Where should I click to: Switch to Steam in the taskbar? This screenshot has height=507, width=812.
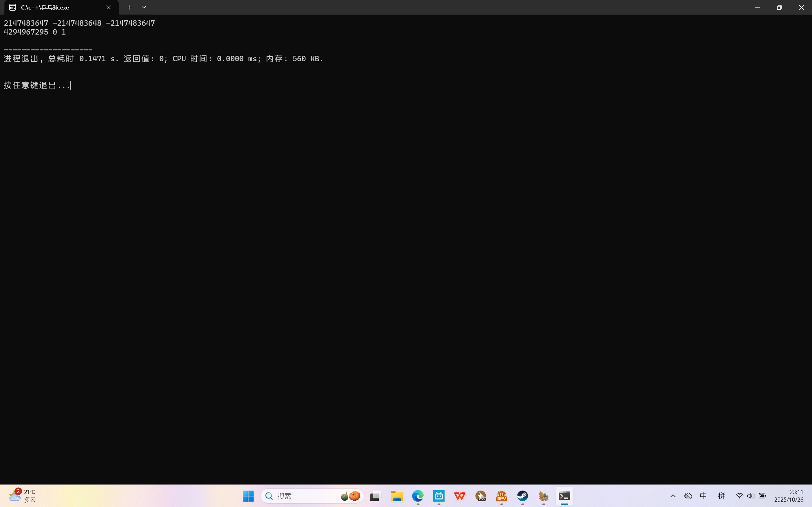[522, 496]
